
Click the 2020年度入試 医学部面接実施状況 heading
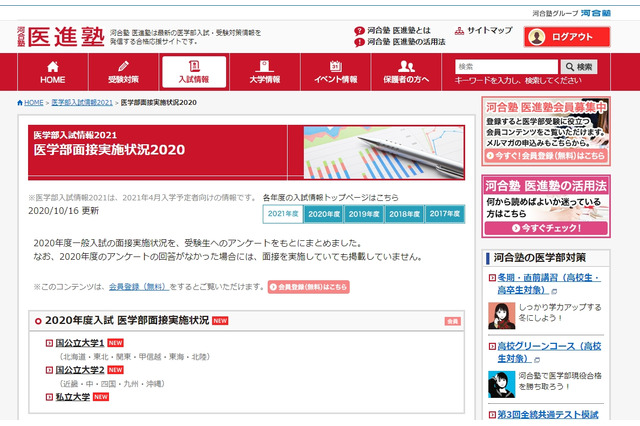click(127, 321)
